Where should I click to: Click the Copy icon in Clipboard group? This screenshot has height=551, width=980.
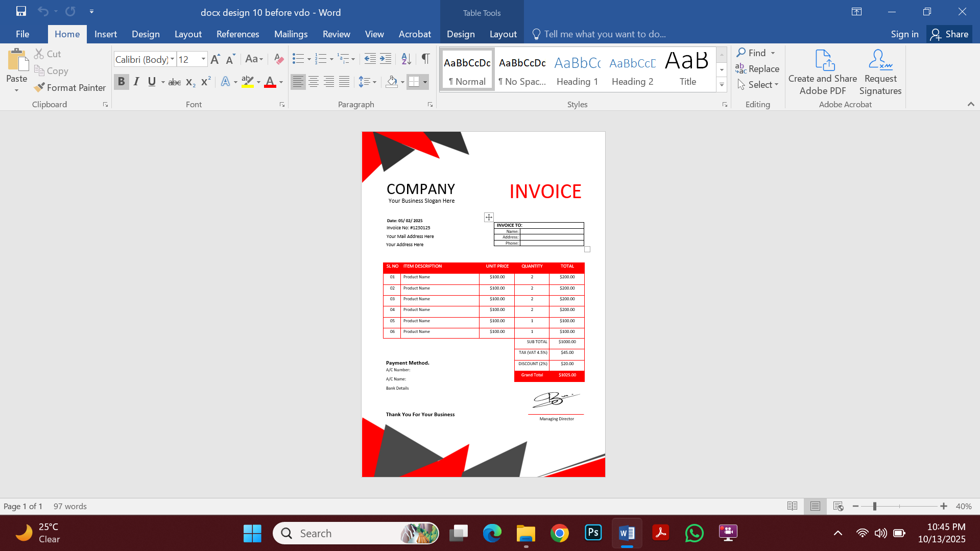pos(51,70)
